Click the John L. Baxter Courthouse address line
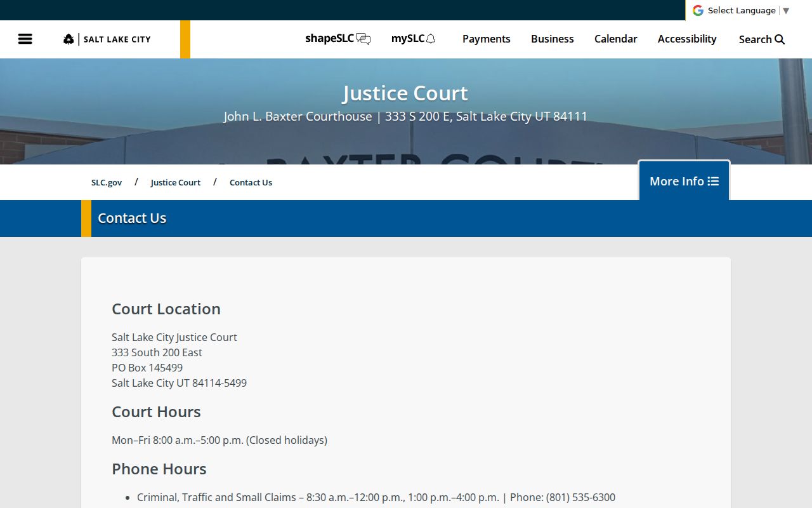This screenshot has height=508, width=812. (x=405, y=116)
